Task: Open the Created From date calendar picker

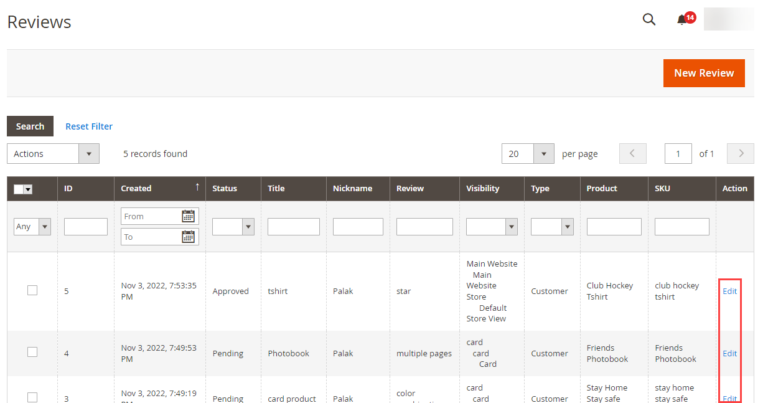Action: click(x=188, y=216)
